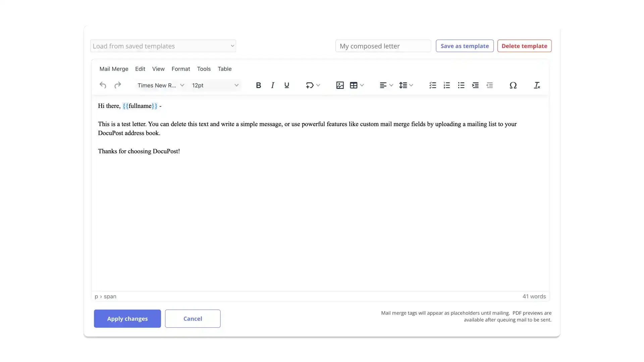Expand the font size dropdown
The width and height of the screenshot is (644, 362).
[236, 85]
